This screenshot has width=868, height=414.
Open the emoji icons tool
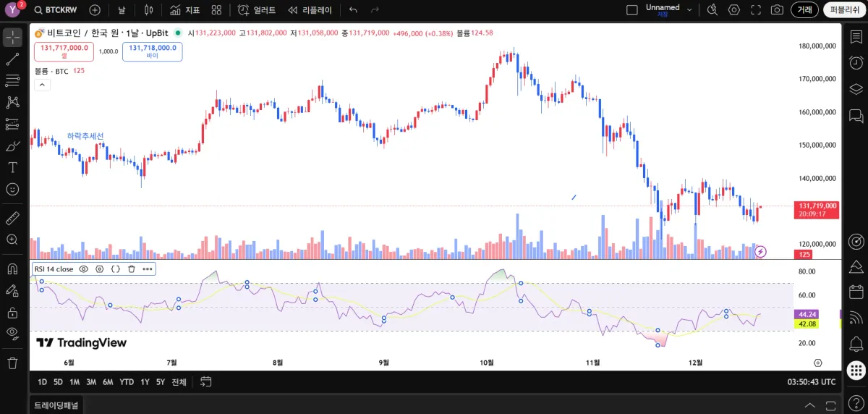(12, 189)
